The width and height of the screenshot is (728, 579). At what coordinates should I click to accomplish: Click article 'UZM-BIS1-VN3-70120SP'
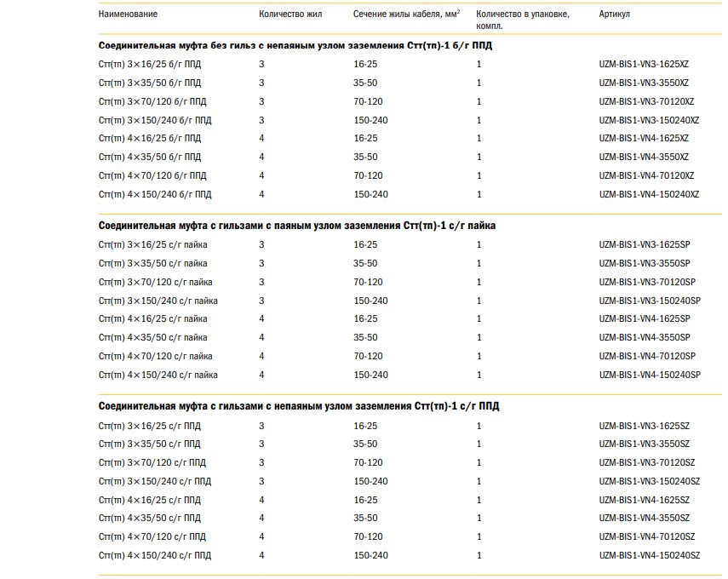click(647, 283)
